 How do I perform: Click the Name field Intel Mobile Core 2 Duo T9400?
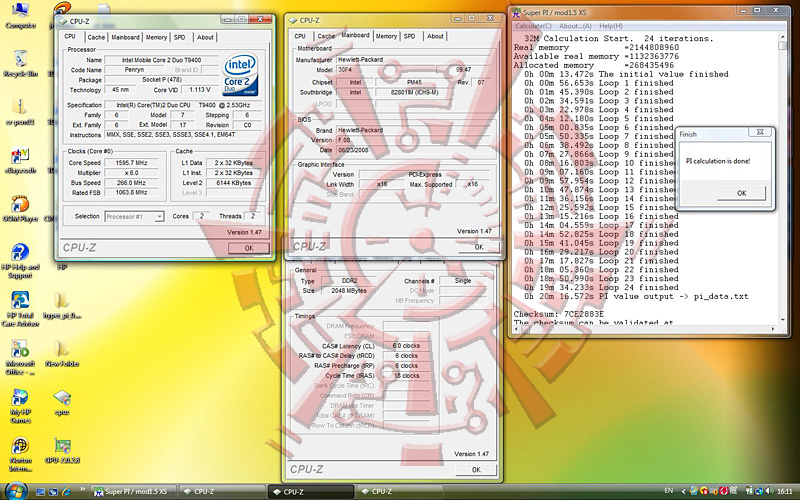[x=161, y=60]
